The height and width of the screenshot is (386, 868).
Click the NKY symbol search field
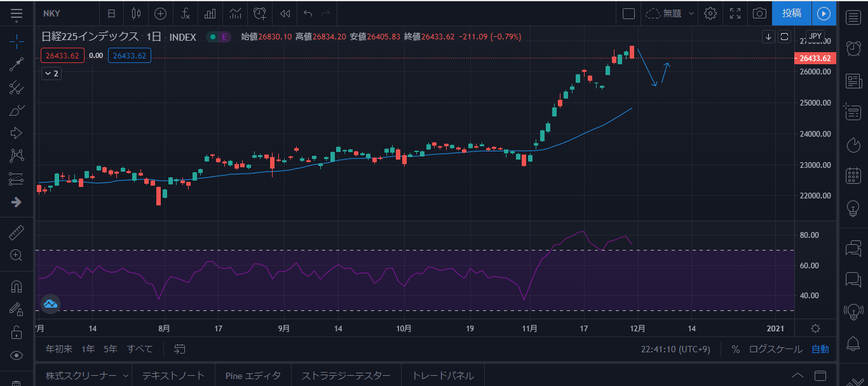tap(64, 13)
